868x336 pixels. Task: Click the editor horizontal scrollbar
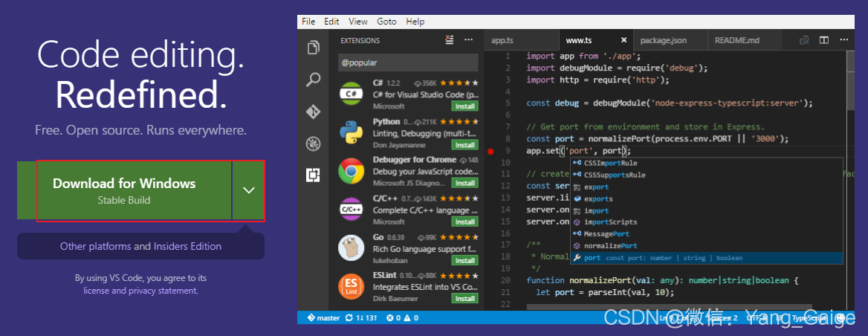pos(670,307)
